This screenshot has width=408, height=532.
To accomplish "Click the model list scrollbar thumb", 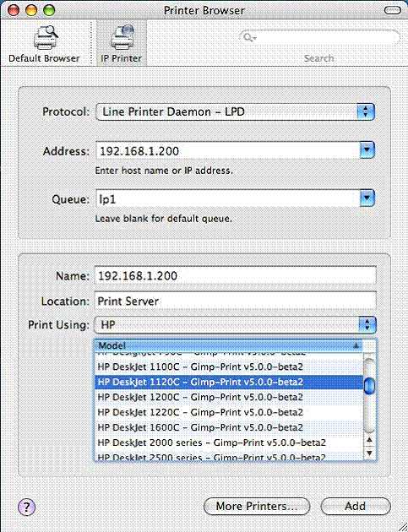I will click(x=369, y=386).
